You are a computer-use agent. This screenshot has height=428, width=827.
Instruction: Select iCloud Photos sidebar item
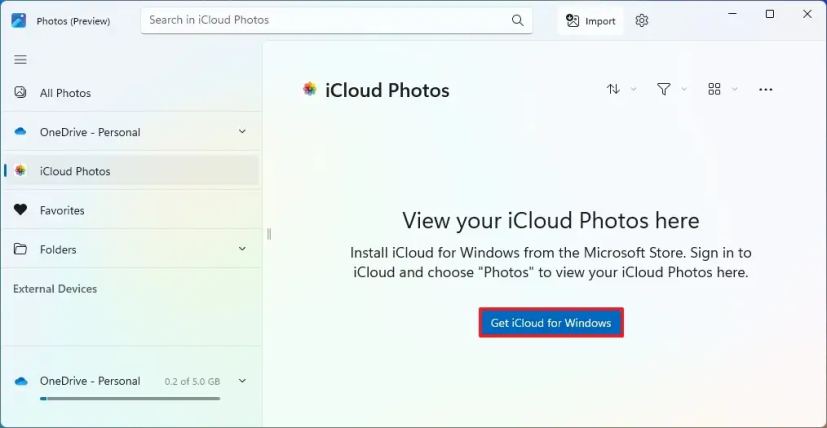tap(75, 171)
